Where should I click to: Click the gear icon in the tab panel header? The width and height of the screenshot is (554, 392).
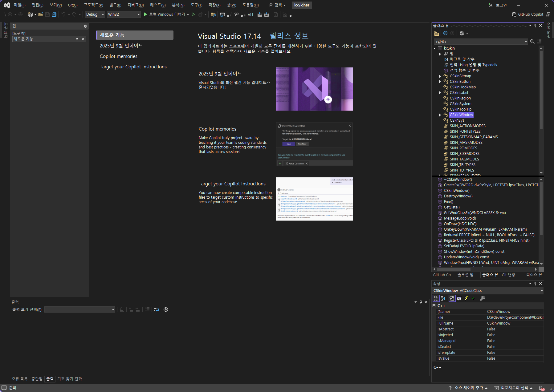(85, 26)
